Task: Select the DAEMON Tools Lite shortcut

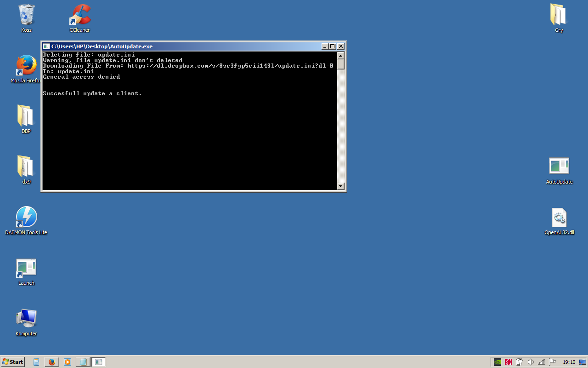Action: [26, 218]
